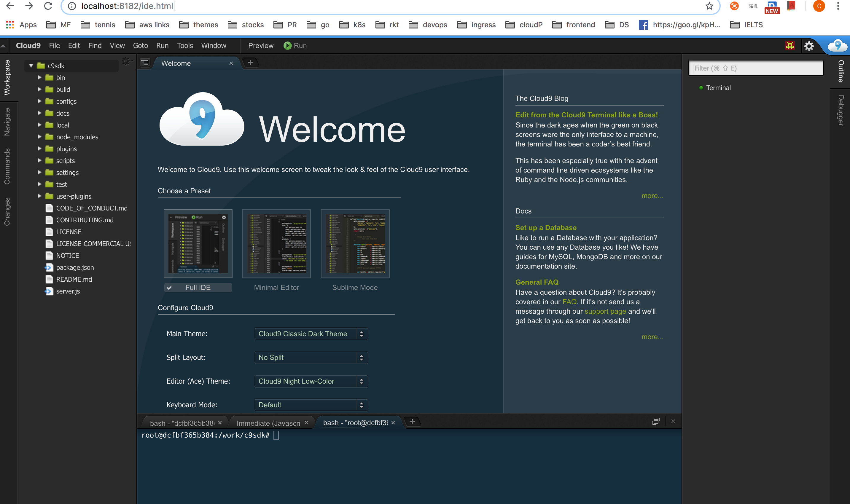Switch to the Immediate (Javascript) console tab
850x504 pixels.
(x=269, y=423)
